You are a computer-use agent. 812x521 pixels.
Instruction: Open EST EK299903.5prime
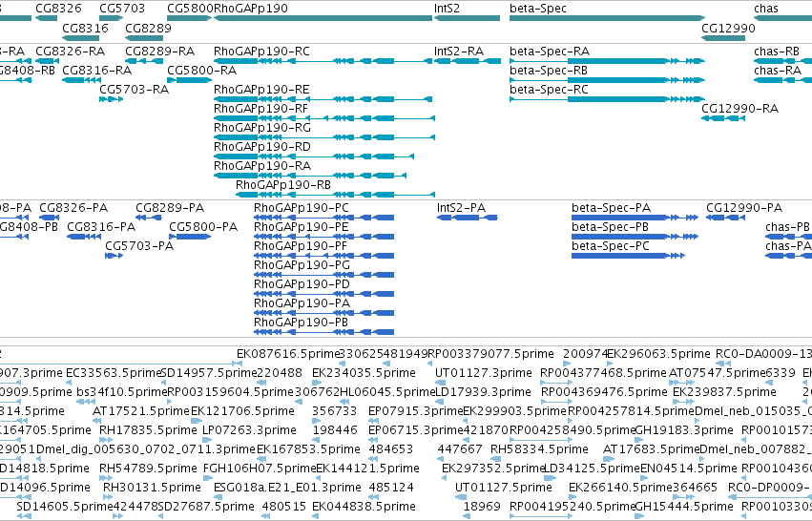[x=514, y=411]
